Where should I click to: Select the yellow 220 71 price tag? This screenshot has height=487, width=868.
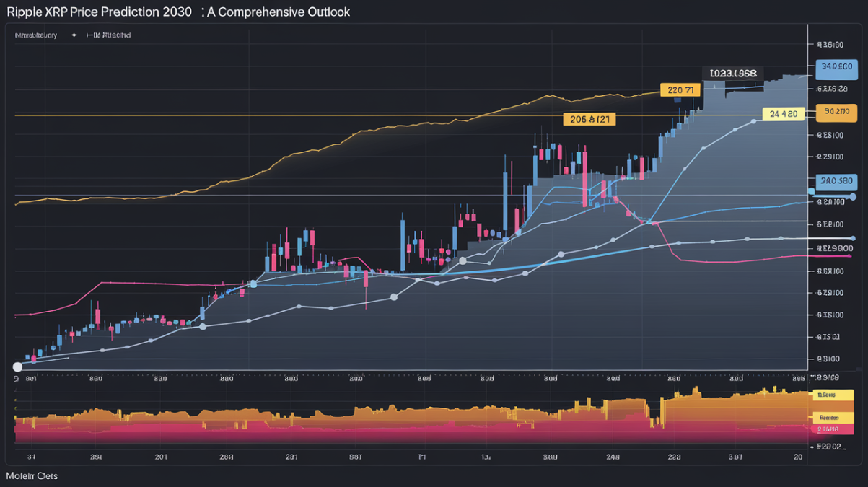(680, 90)
